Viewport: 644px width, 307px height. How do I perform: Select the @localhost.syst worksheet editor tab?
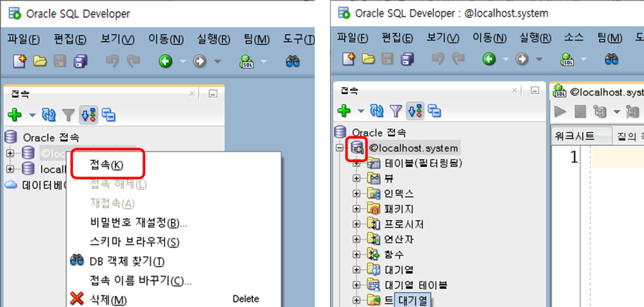coord(598,92)
